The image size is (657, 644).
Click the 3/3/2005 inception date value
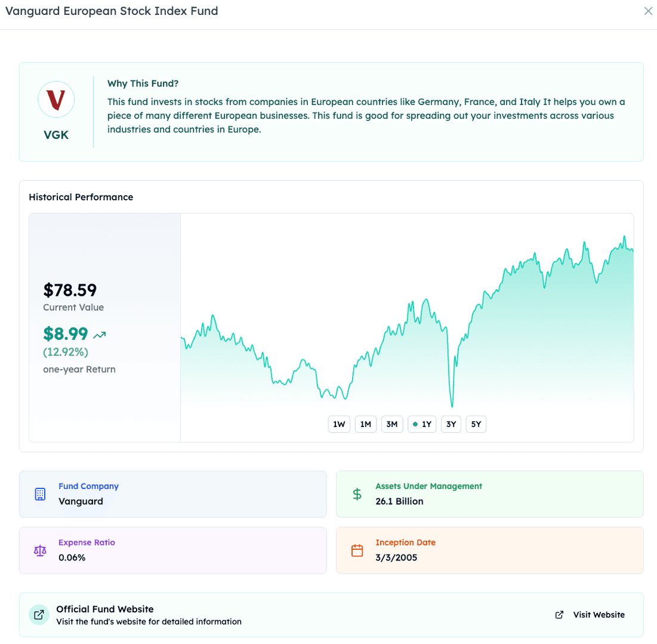[x=396, y=558]
